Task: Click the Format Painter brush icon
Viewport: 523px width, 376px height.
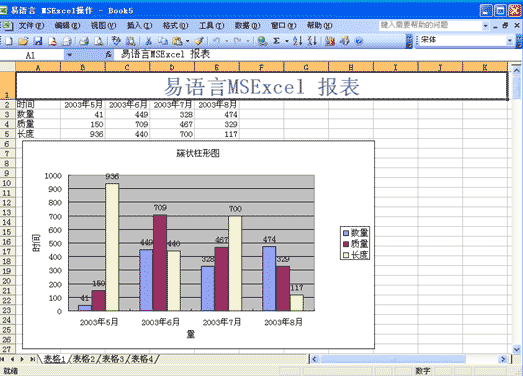Action: (x=199, y=41)
